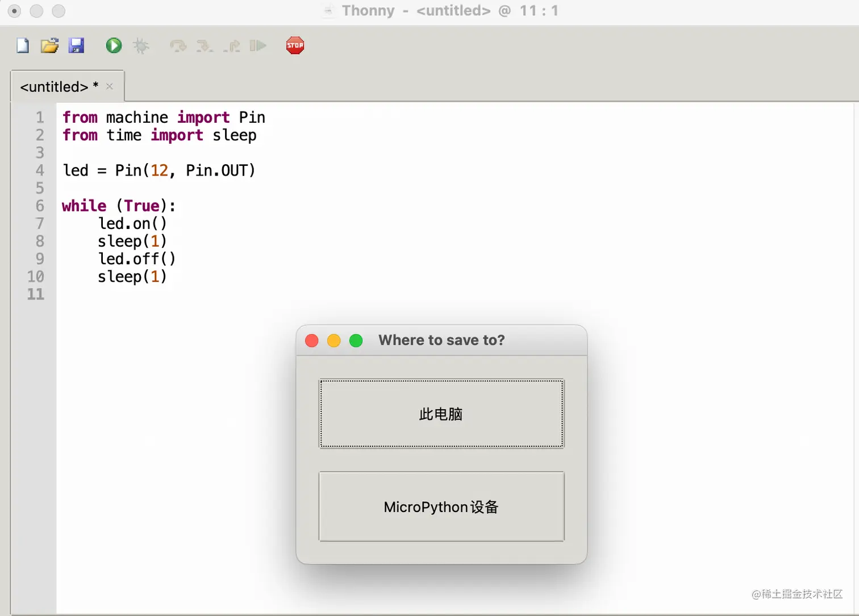859x616 pixels.
Task: Click the 'led.on()' code line
Action: coord(132,223)
